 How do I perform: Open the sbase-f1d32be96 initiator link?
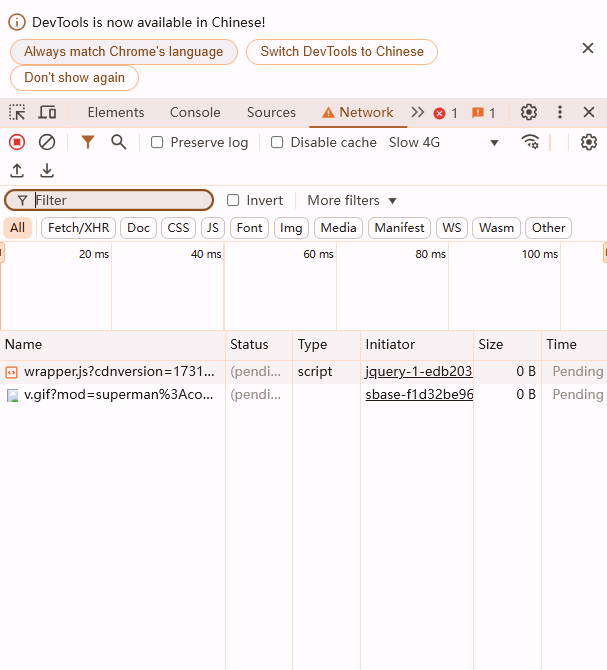pyautogui.click(x=419, y=394)
